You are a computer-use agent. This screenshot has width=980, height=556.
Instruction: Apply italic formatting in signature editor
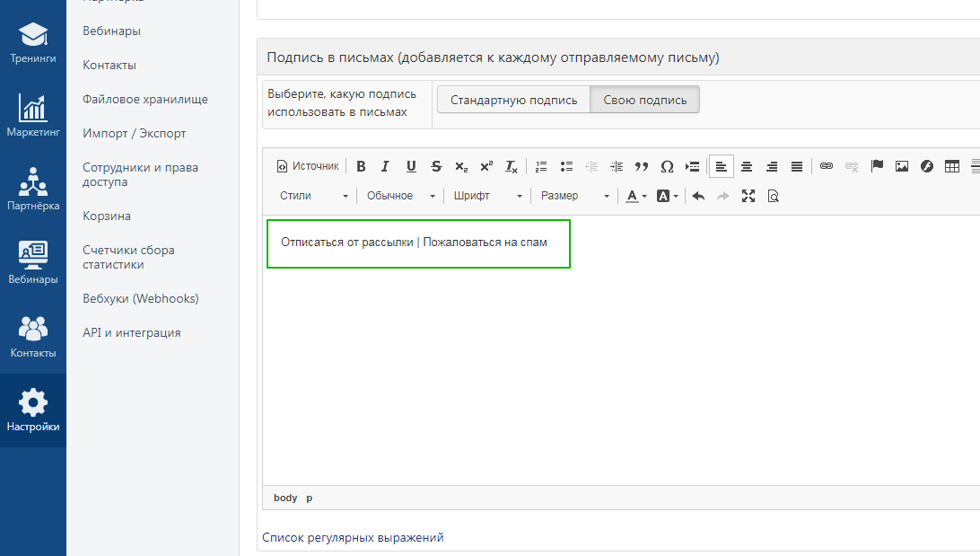[385, 166]
